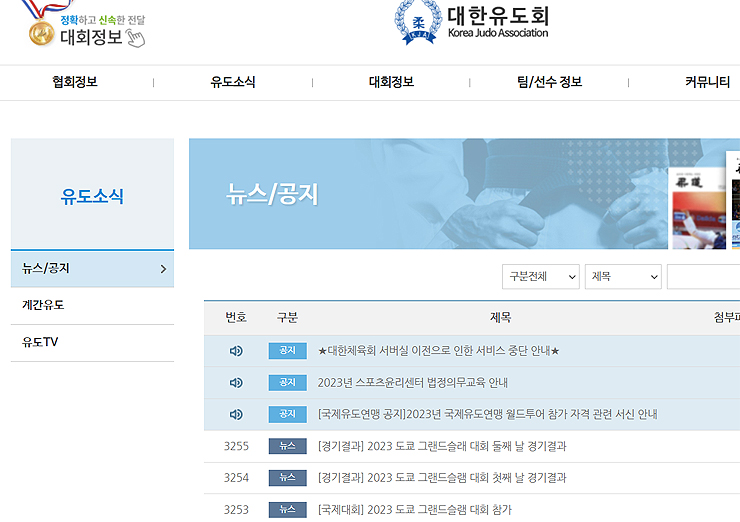740x522 pixels.
Task: Click the 유도소식 sidebar heading
Action: (x=92, y=196)
